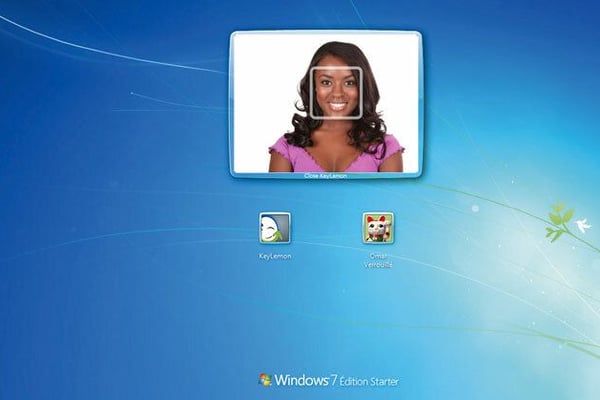This screenshot has height=400, width=600.
Task: Click empty space between the two user tiles
Action: coord(326,229)
